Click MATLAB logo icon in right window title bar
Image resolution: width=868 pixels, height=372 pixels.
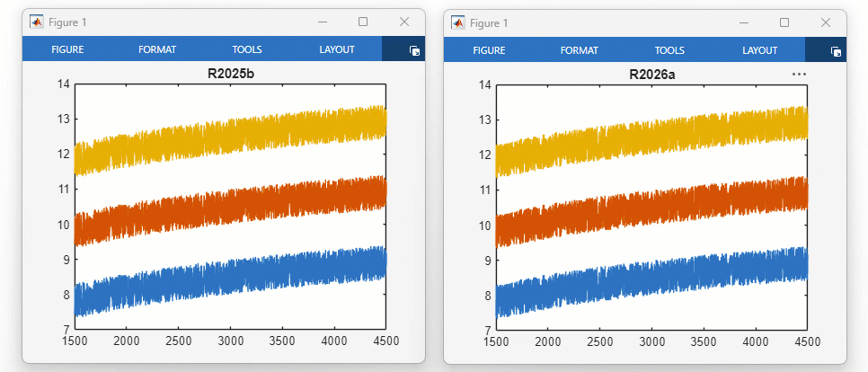pos(458,22)
